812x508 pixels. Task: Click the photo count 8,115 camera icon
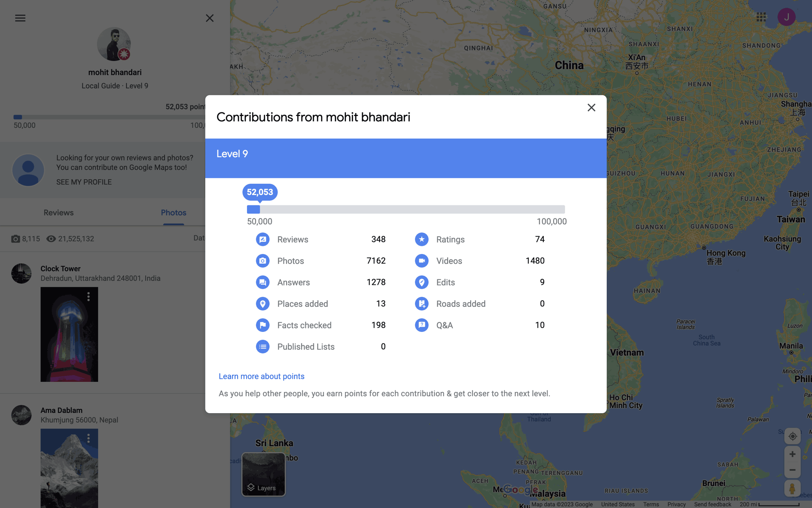[x=16, y=239]
